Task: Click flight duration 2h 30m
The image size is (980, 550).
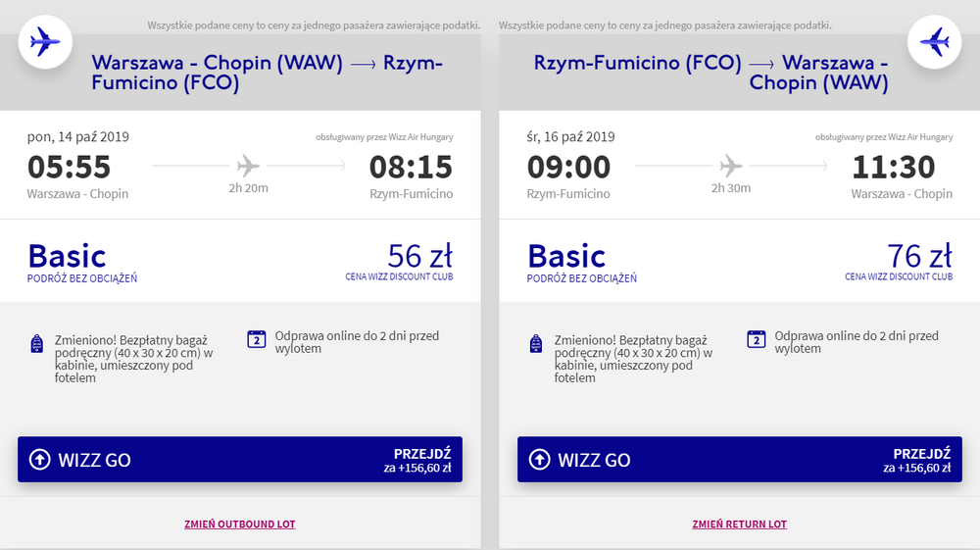Action: (x=731, y=188)
